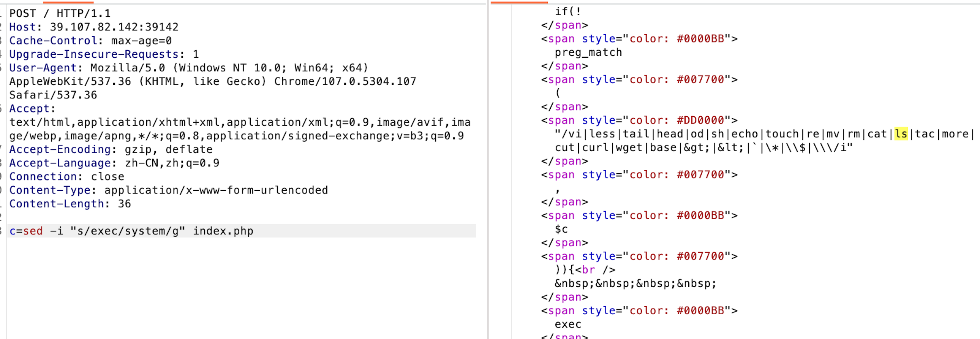The image size is (980, 339).
Task: Click the &nbsp;&nbsp;&nbsp;&nbsp; line in the response
Action: [x=636, y=284]
